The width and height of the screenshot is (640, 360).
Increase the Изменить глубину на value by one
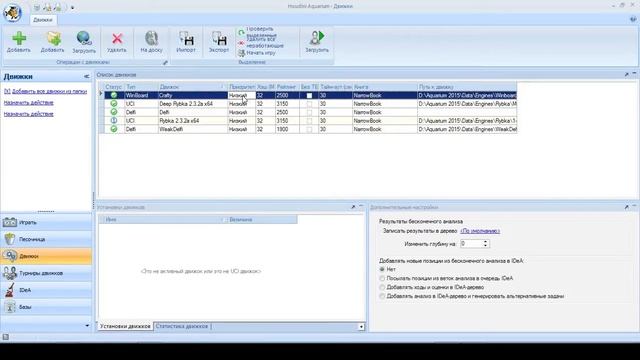485,242
